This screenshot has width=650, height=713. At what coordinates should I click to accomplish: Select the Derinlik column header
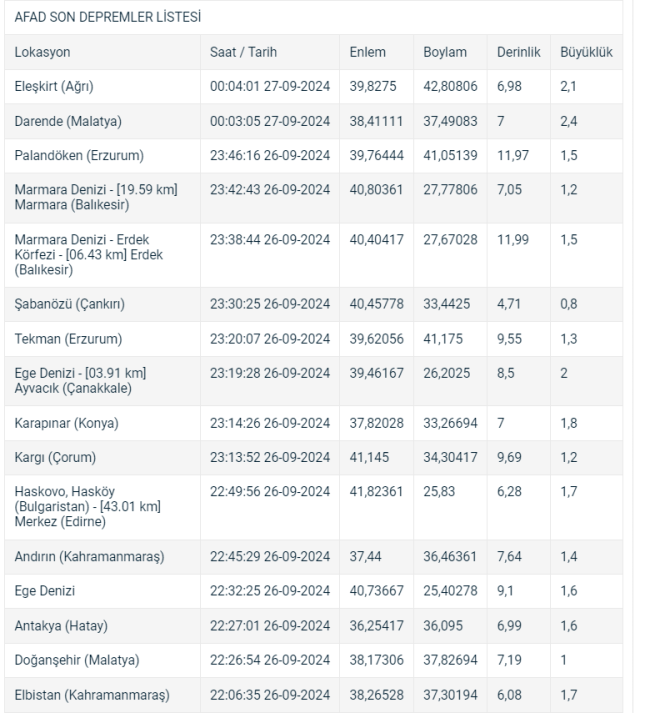point(519,52)
